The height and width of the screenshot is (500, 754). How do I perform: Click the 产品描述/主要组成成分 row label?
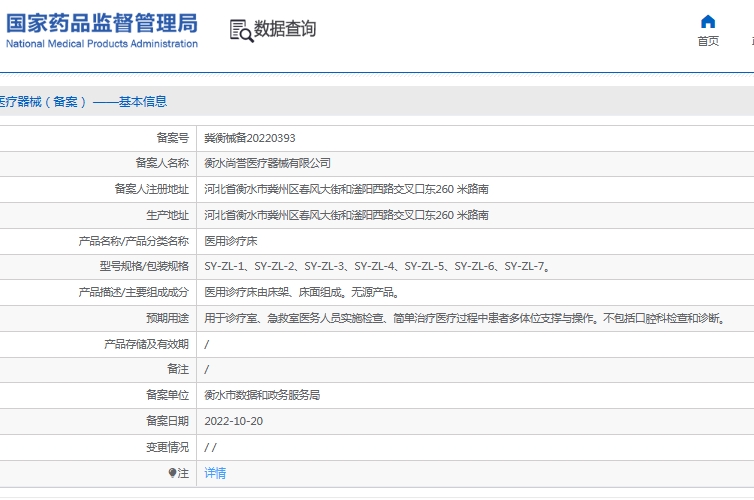click(x=134, y=292)
